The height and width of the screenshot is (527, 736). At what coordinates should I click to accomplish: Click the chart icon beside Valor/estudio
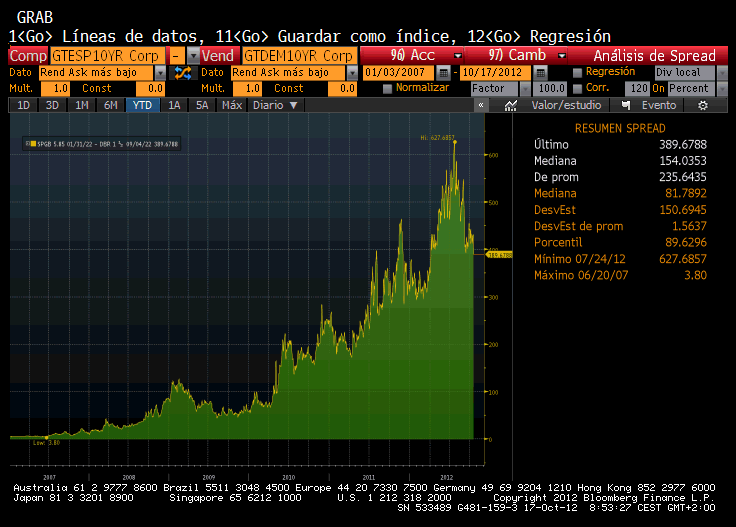(x=510, y=106)
